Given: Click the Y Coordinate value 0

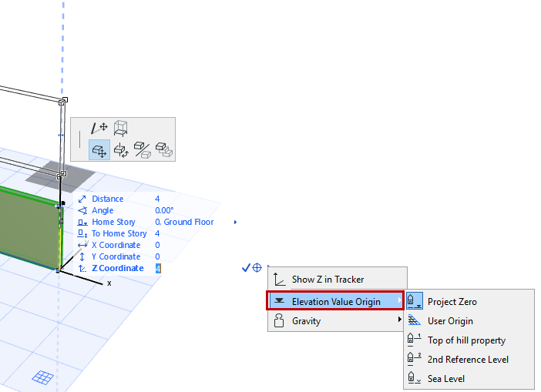Looking at the screenshot, I should 157,257.
